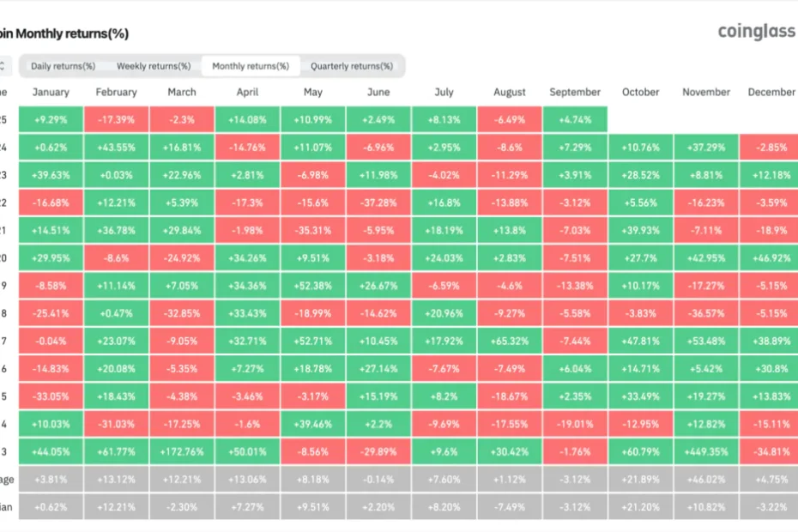Open the coin selector dropdown arrows
This screenshot has height=532, width=798.
pyautogui.click(x=3, y=66)
